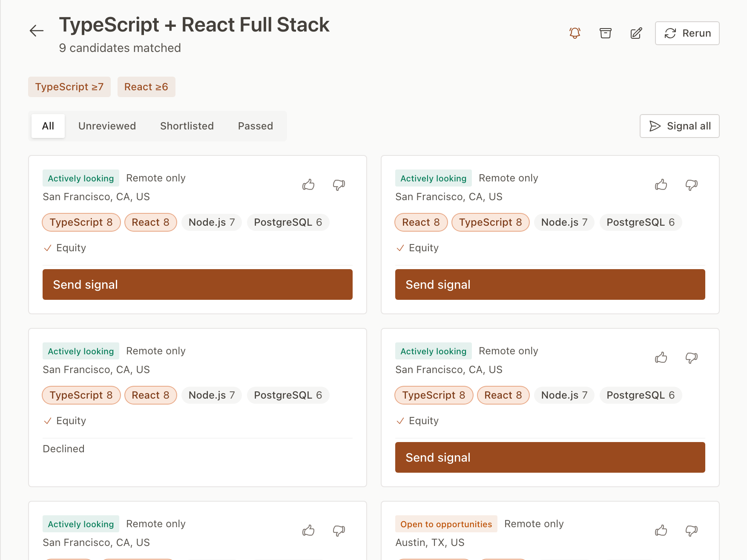Screen dimensions: 747x560
Task: Click the 9 candidates matched subtitle
Action: [120, 48]
